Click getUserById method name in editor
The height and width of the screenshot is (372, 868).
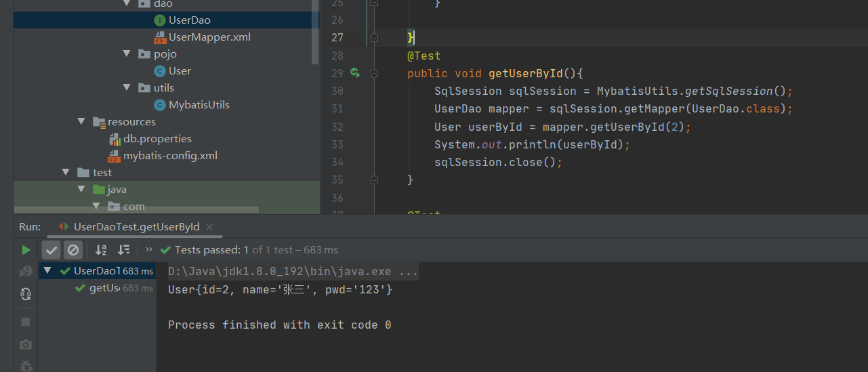coord(526,73)
